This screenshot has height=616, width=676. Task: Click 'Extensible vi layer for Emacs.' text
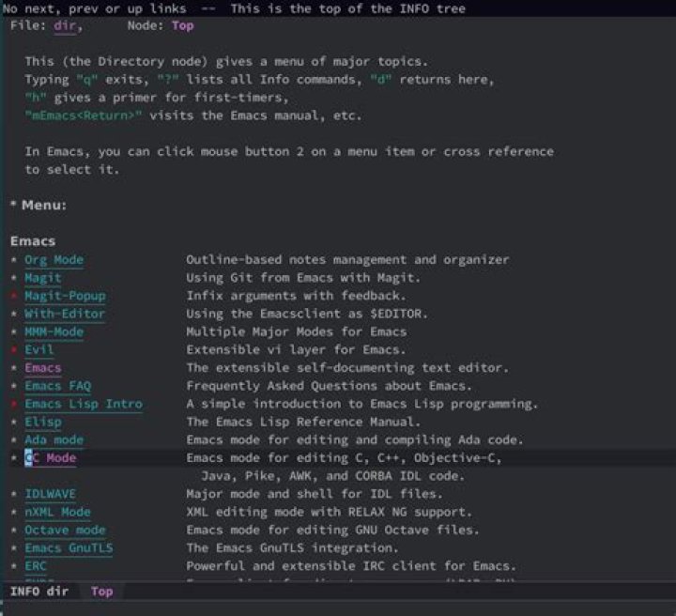point(296,350)
